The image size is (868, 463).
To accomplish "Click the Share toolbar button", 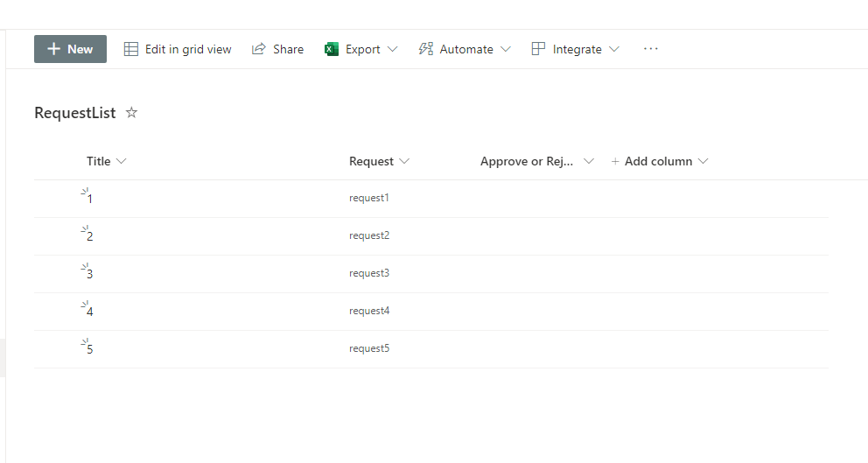I will [277, 49].
